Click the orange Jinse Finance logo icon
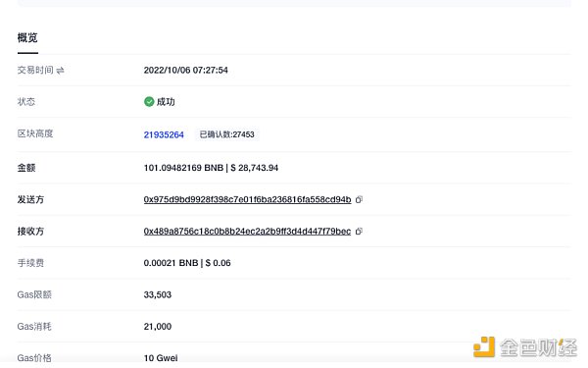This screenshot has height=368, width=588. pyautogui.click(x=484, y=346)
